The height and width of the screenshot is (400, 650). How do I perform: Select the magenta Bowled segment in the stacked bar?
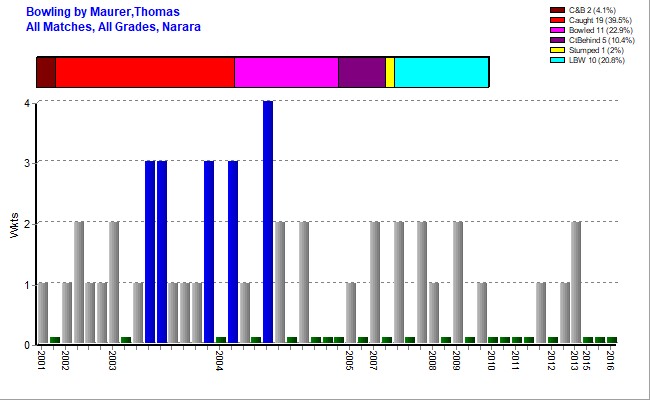286,73
